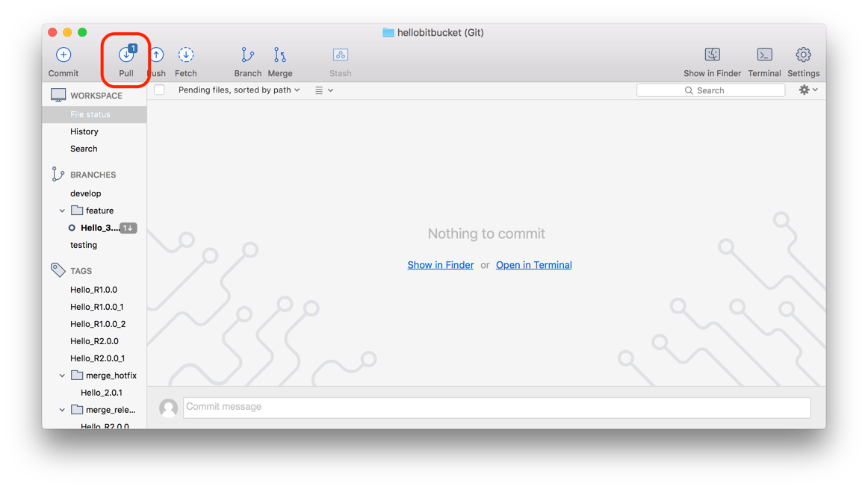This screenshot has width=868, height=489.
Task: Collapse the feature branch folder
Action: pos(62,211)
